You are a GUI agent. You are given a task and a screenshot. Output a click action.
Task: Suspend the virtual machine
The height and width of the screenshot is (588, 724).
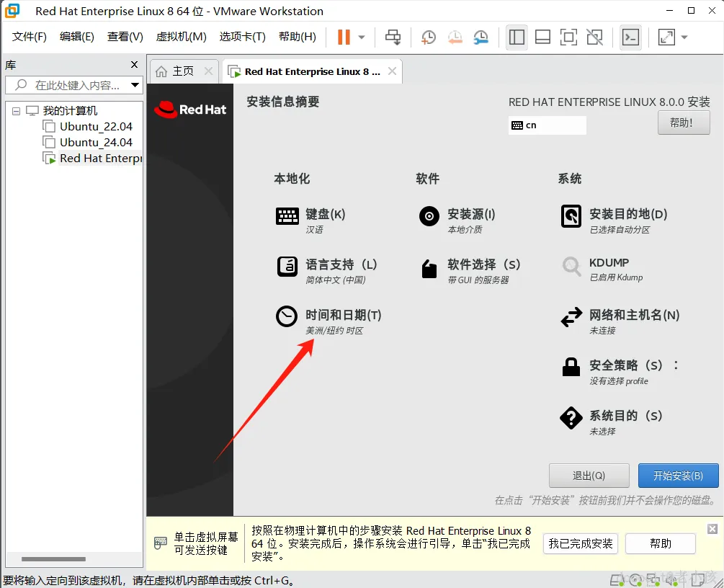pos(342,37)
